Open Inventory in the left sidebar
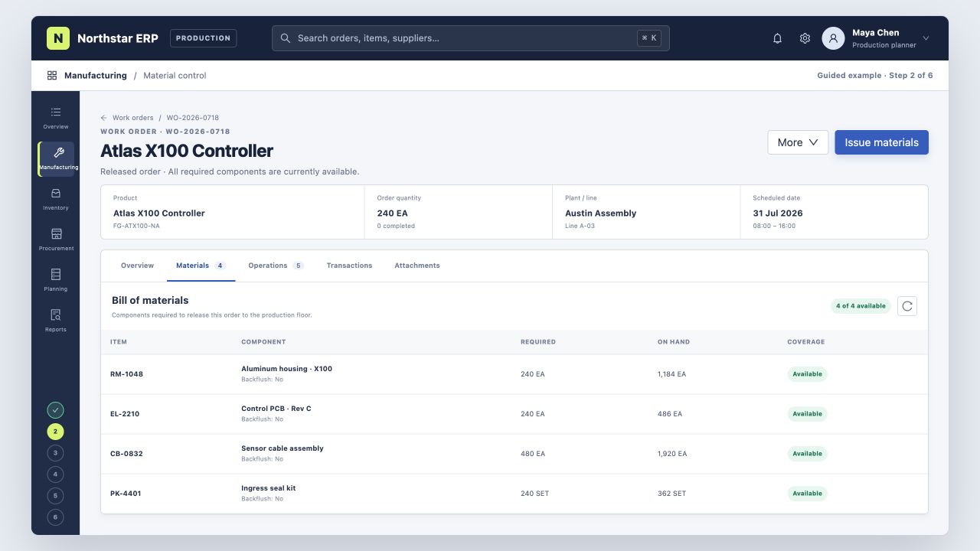 tap(56, 200)
